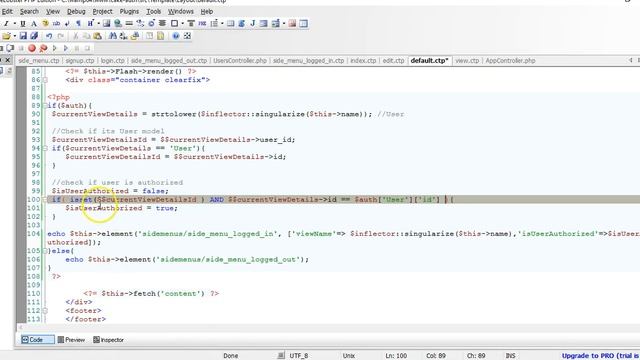Toggle INS insert mode in status bar
Viewport: 640px width, 360px height.
pos(510,356)
